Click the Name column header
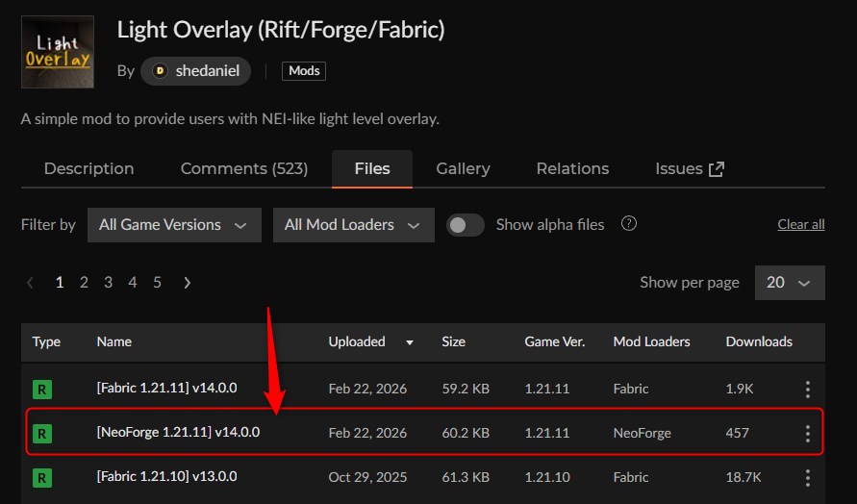Screen dimensions: 857x504 (x=114, y=341)
